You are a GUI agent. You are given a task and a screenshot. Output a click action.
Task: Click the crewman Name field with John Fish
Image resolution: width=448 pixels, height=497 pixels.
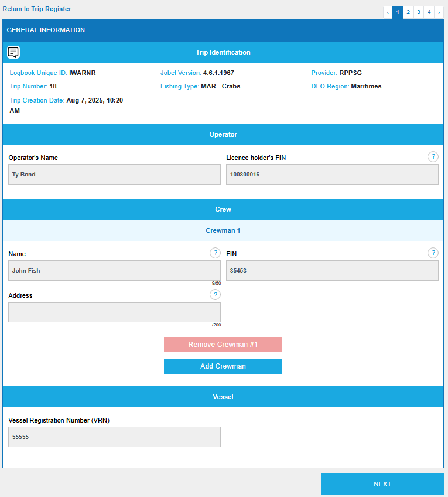(x=114, y=271)
